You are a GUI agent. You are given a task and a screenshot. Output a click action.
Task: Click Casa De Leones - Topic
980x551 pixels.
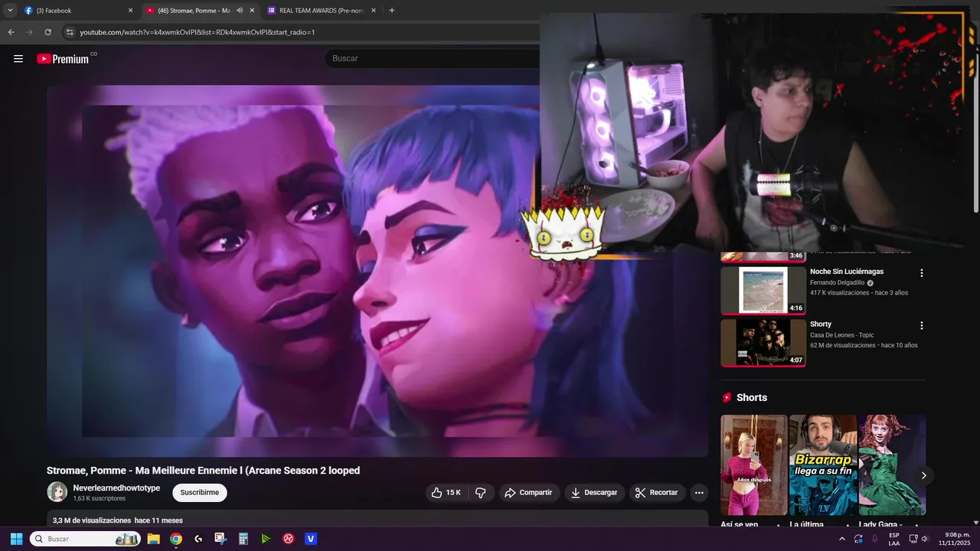pos(842,335)
